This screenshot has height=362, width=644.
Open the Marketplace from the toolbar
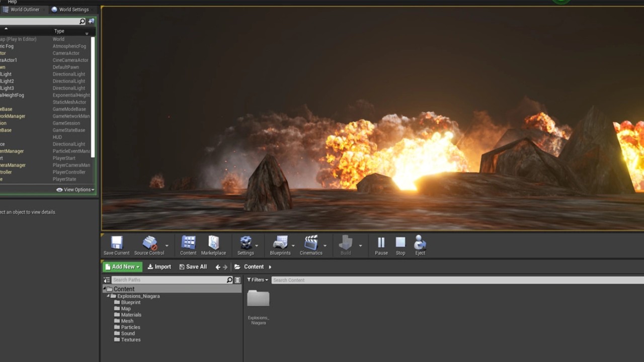click(213, 243)
